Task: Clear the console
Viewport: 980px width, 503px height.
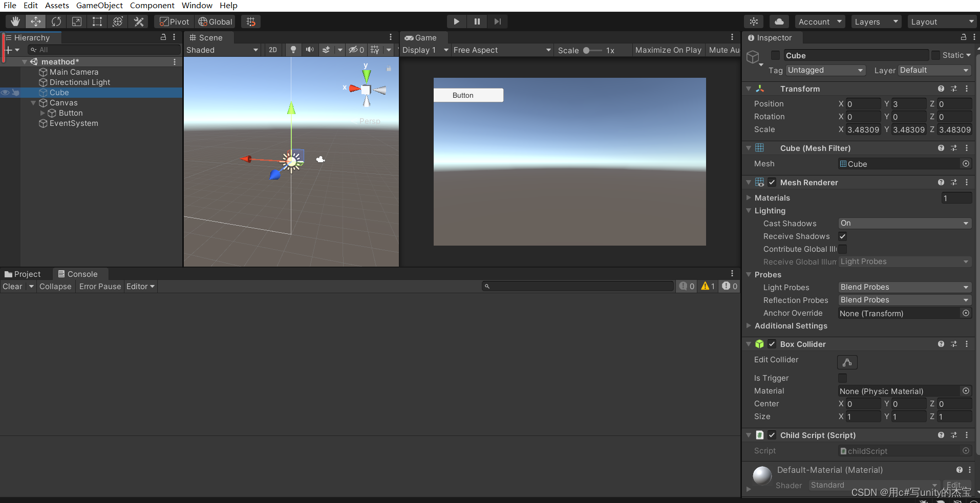Action: [x=12, y=287]
